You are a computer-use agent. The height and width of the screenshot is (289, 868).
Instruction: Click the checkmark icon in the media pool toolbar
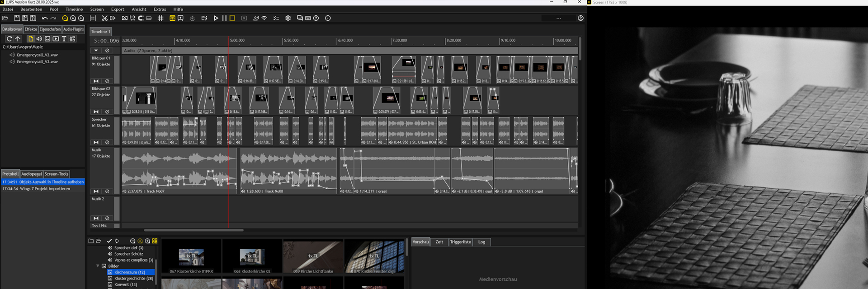click(x=109, y=241)
